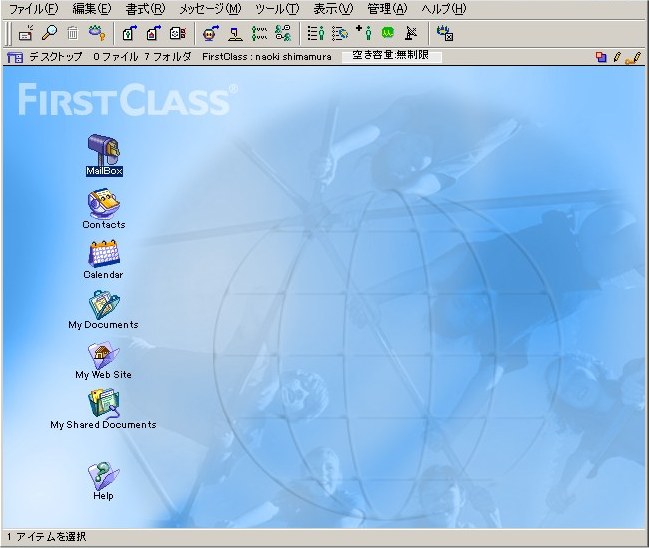This screenshot has height=548, width=649.
Task: Open the 編集(E) menu
Action: (92, 9)
